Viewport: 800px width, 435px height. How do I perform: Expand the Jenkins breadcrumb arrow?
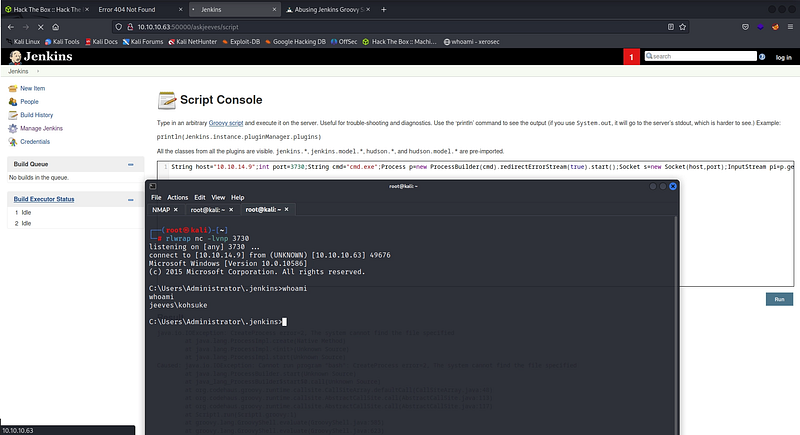[x=38, y=71]
